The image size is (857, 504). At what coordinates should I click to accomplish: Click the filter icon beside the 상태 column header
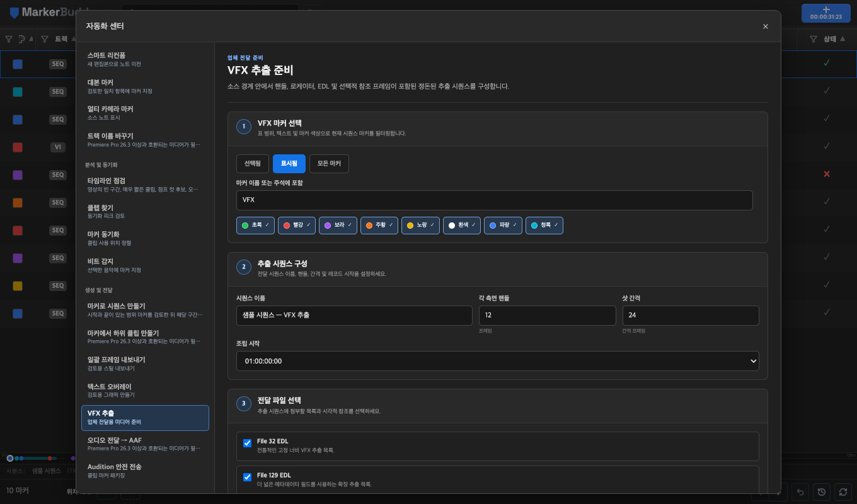tap(814, 39)
